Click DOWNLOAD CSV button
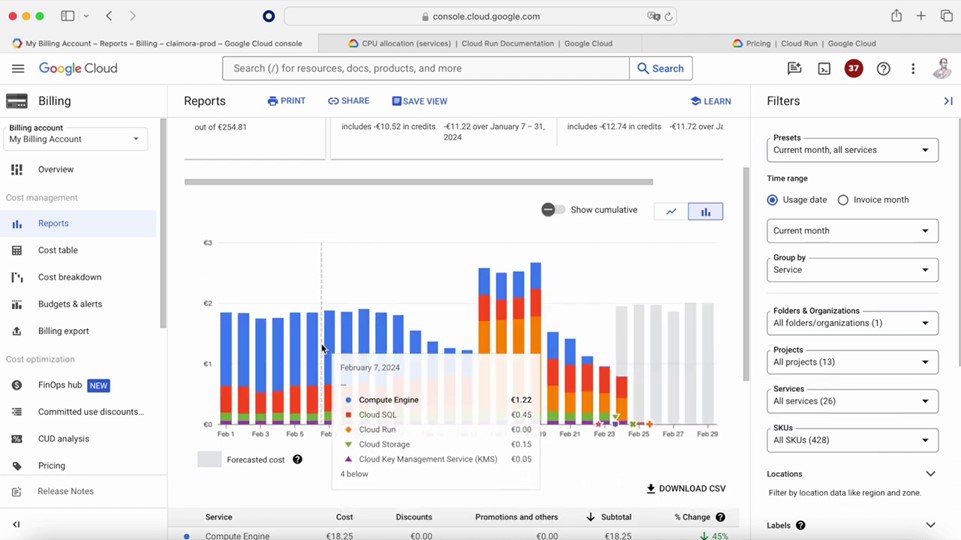 pos(686,489)
